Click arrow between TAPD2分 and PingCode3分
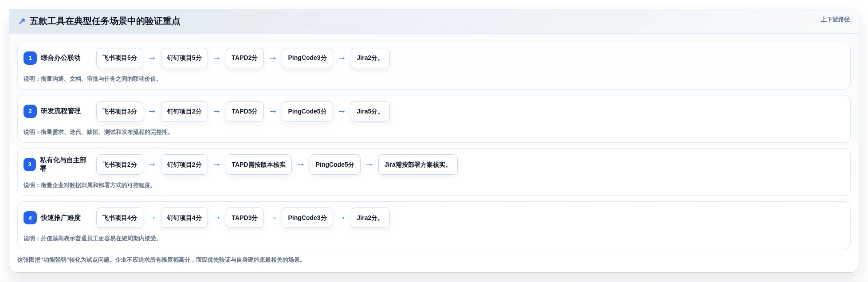The width and height of the screenshot is (868, 282). point(273,58)
